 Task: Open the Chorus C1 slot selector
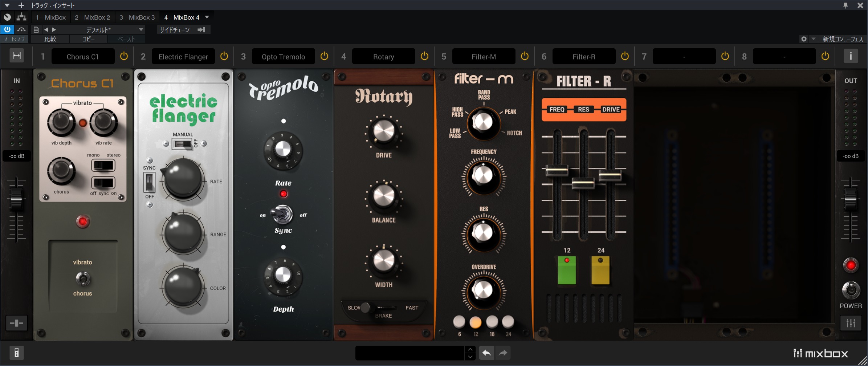click(x=83, y=56)
